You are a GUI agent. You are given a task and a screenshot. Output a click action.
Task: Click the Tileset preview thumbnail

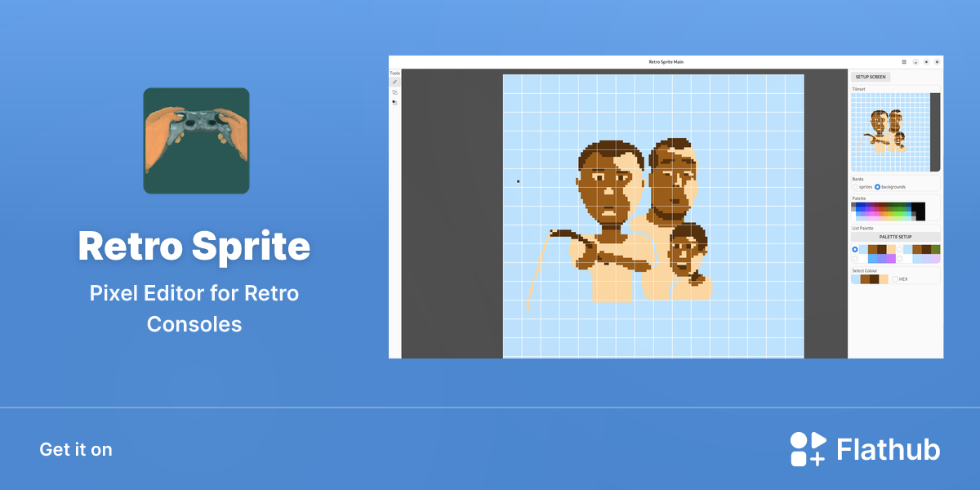point(890,132)
